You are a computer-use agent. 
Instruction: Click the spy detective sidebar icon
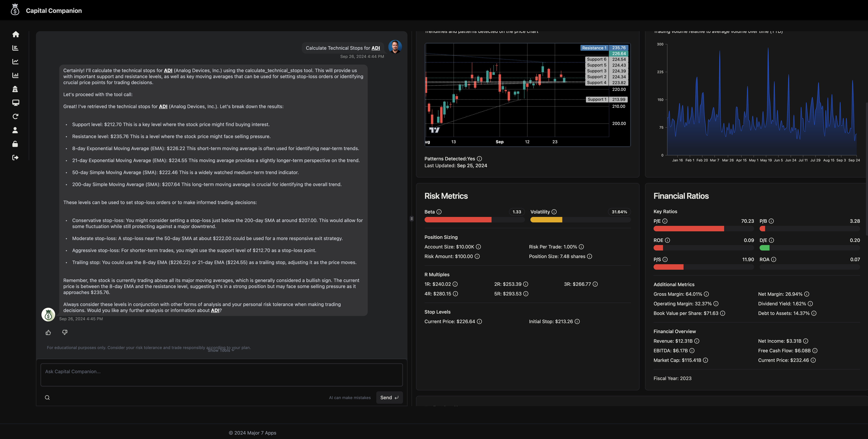[x=15, y=89]
